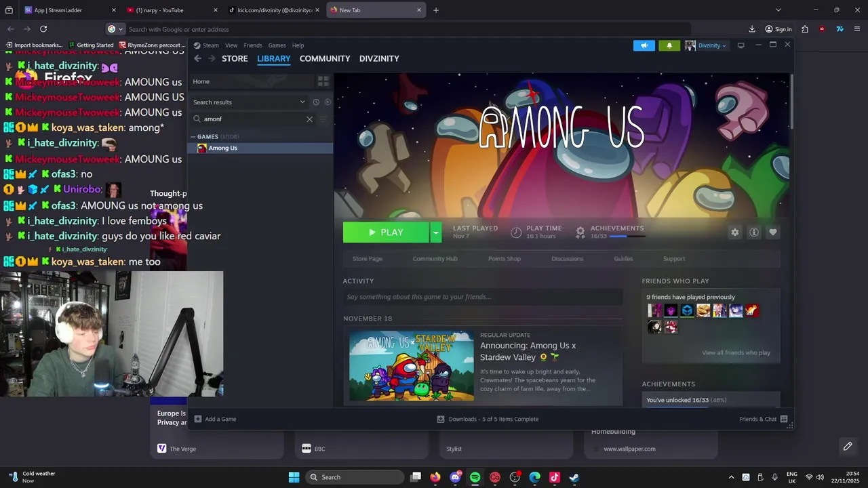Open the dropdown arrow beside PLAY

coord(436,232)
